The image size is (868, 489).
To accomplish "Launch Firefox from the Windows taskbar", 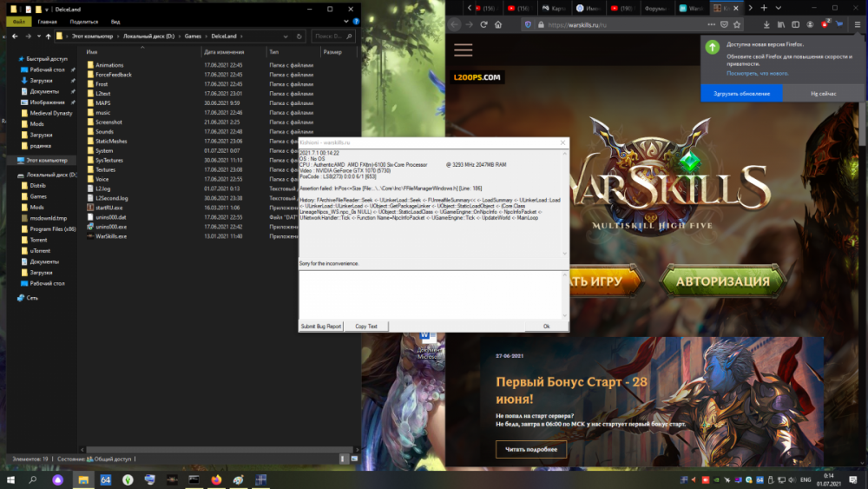I will 216,479.
